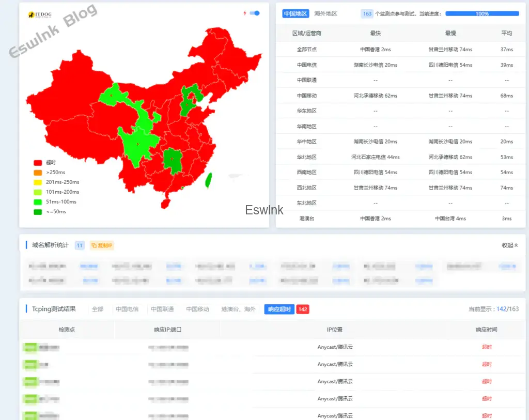Filter Tcping results by 港澳台、海外
The image size is (529, 420).
[238, 309]
